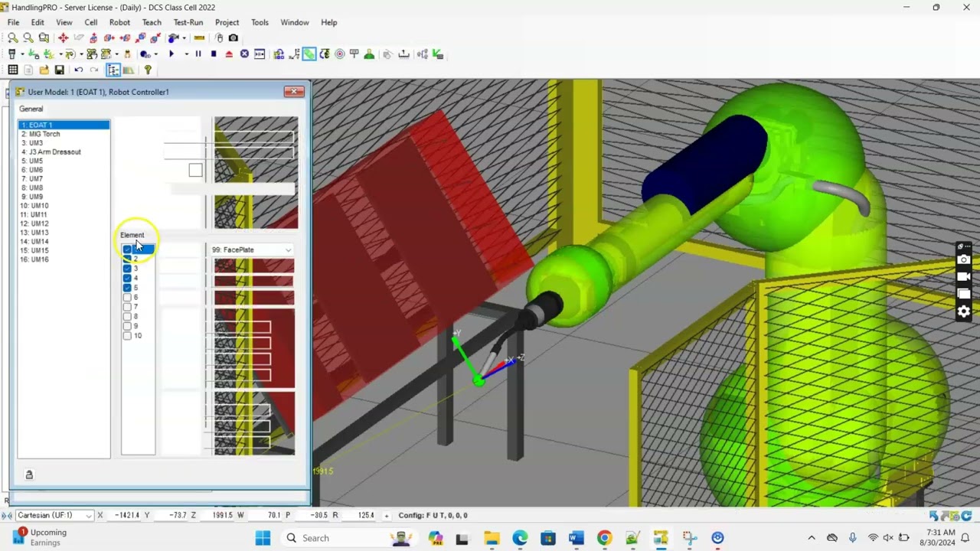980x551 pixels.
Task: Toggle Element 2 checkbox
Action: pos(127,259)
